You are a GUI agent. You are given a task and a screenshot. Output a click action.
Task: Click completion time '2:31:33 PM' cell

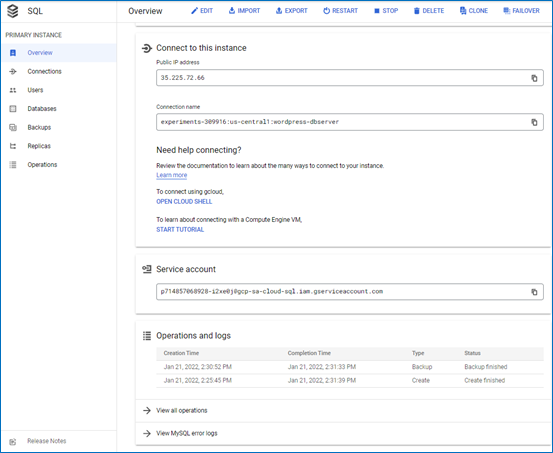tap(322, 367)
